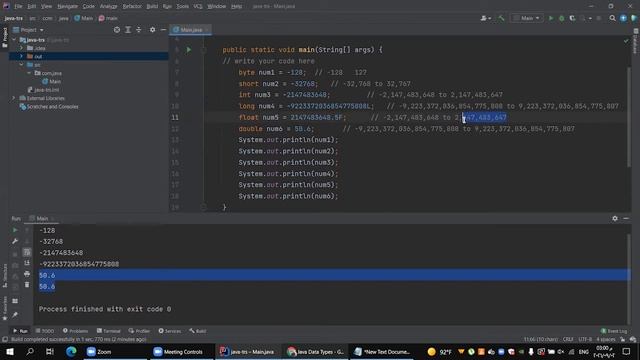Minimize the Run tool window
The width and height of the screenshot is (640, 360).
pos(626,219)
